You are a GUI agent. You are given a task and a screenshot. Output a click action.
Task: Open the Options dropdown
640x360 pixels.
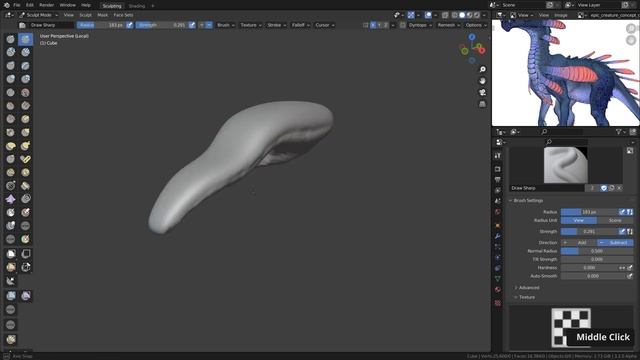pyautogui.click(x=476, y=25)
